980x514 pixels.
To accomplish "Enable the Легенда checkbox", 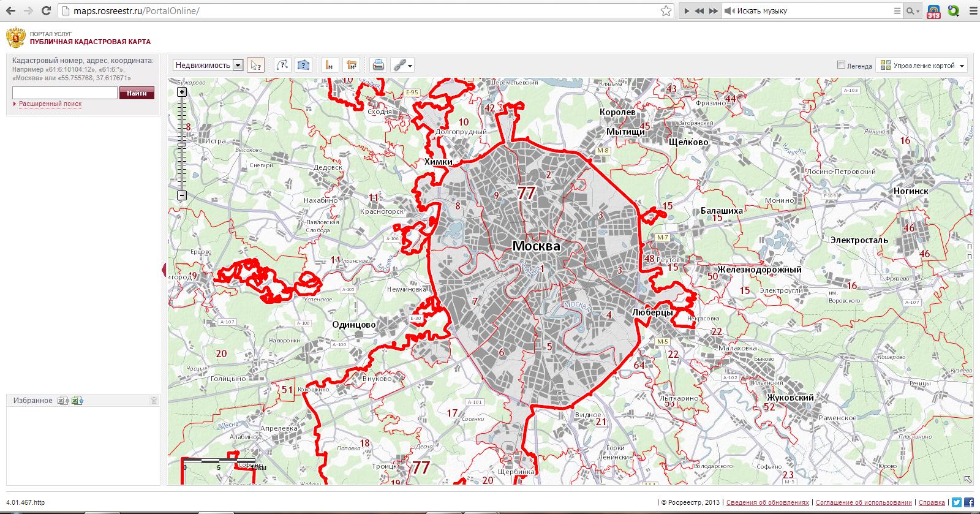I will [842, 65].
